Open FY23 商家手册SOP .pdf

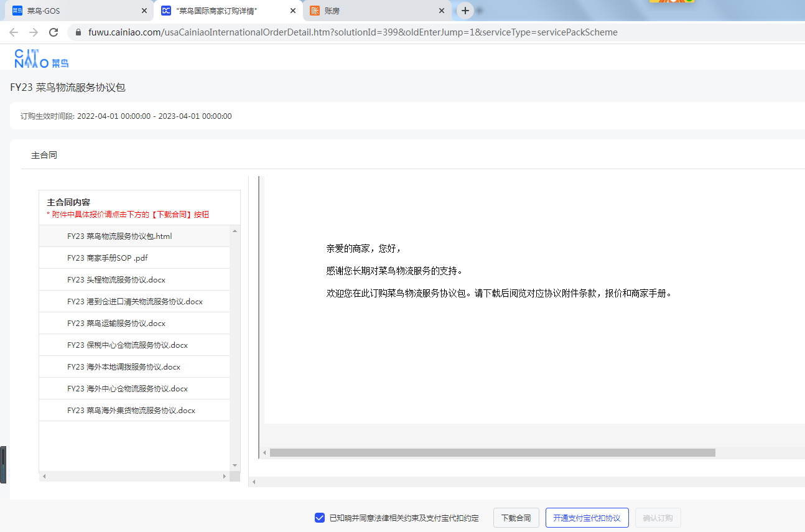[134, 258]
